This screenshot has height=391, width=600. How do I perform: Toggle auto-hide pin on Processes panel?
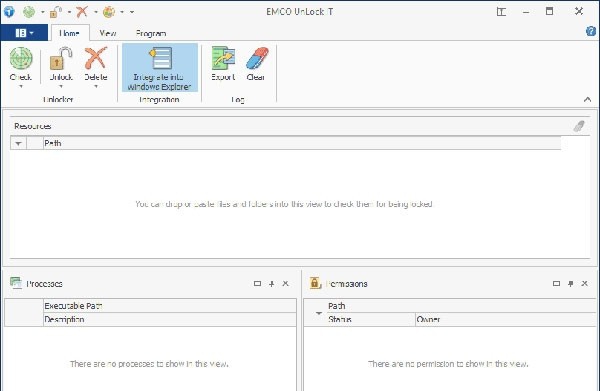click(x=272, y=283)
